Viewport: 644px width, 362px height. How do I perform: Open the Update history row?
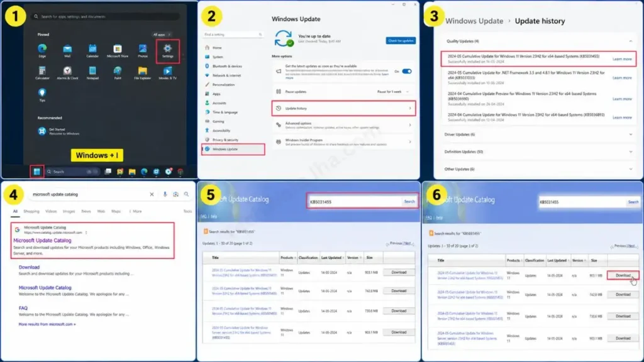click(343, 108)
